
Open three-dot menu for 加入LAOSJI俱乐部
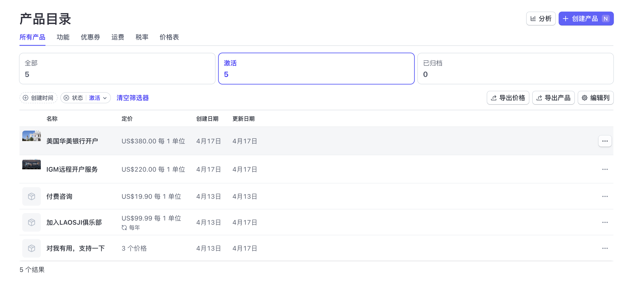click(x=605, y=222)
